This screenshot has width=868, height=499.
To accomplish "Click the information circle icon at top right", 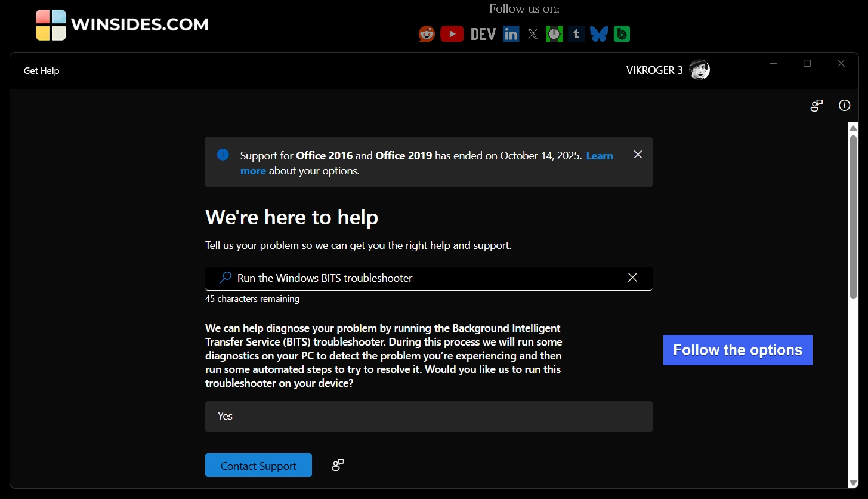I will [844, 106].
